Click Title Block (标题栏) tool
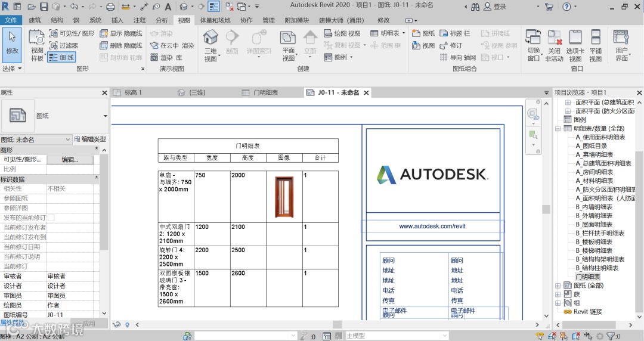 coord(454,33)
